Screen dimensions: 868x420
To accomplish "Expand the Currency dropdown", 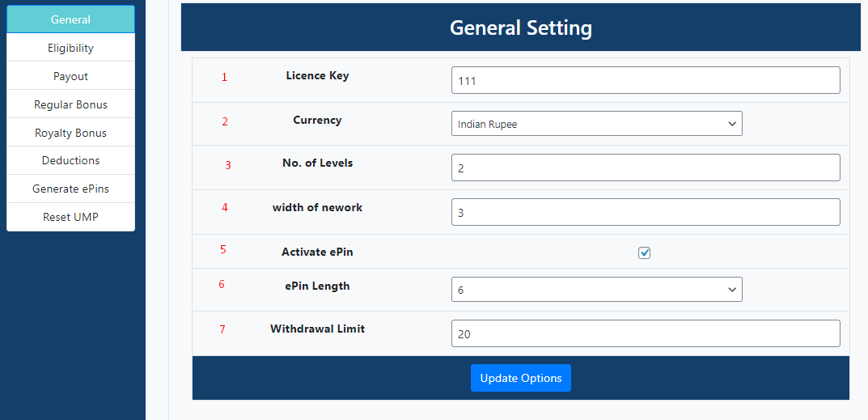I will 596,124.
